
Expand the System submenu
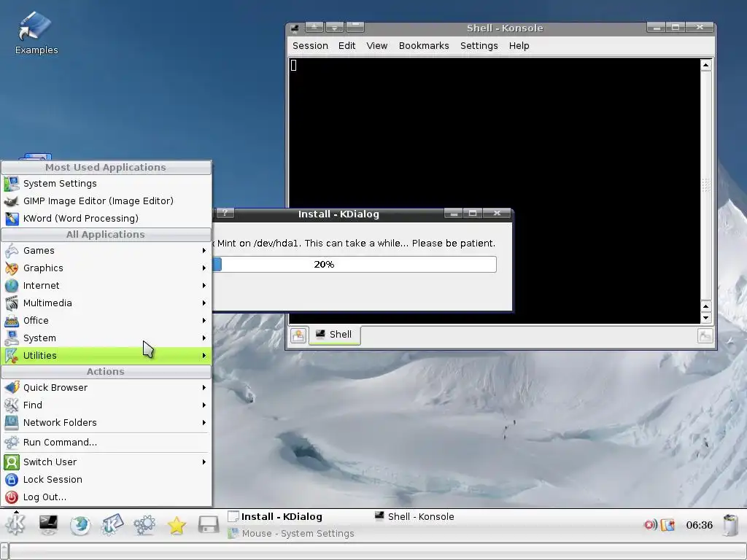(x=106, y=338)
